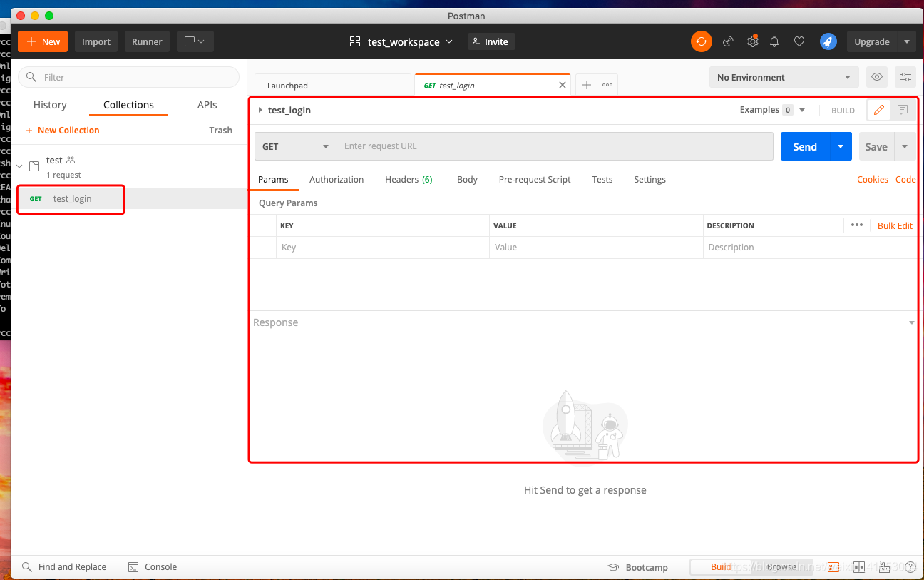Create a New Collection

pos(63,131)
